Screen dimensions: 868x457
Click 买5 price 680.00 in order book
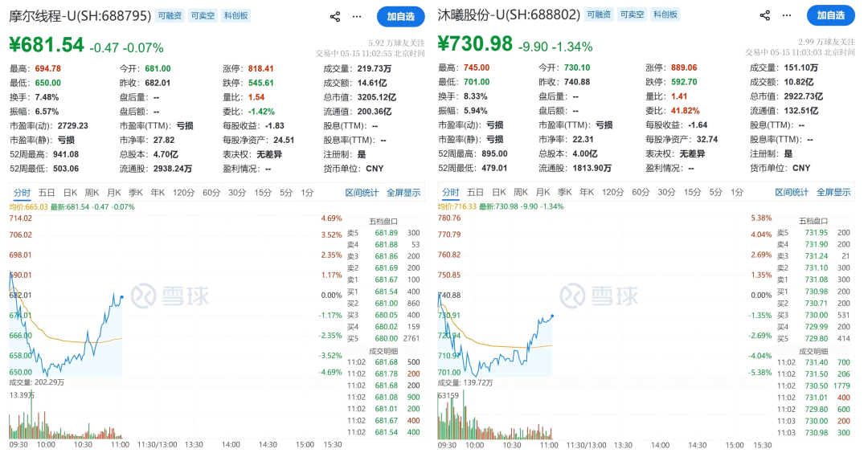[387, 338]
